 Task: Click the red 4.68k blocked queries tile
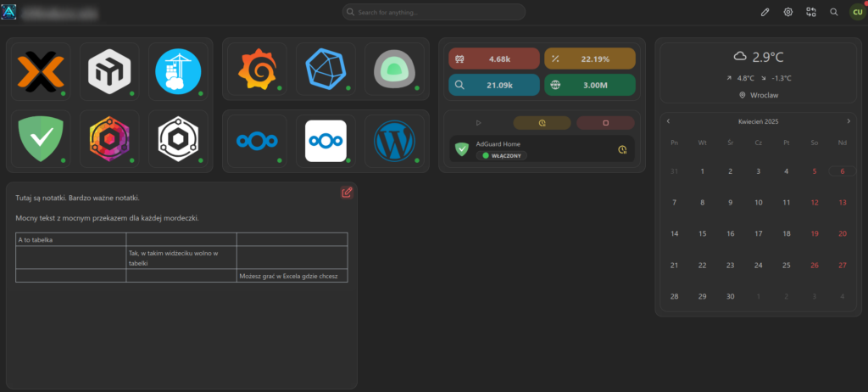click(x=494, y=59)
